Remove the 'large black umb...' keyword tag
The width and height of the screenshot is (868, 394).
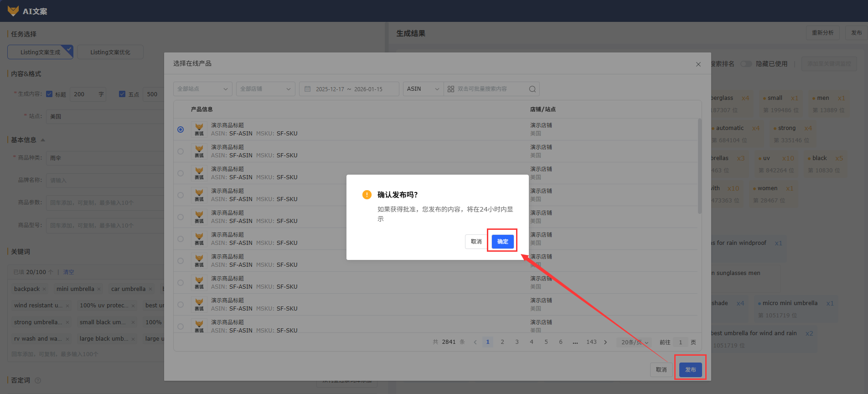tap(133, 339)
